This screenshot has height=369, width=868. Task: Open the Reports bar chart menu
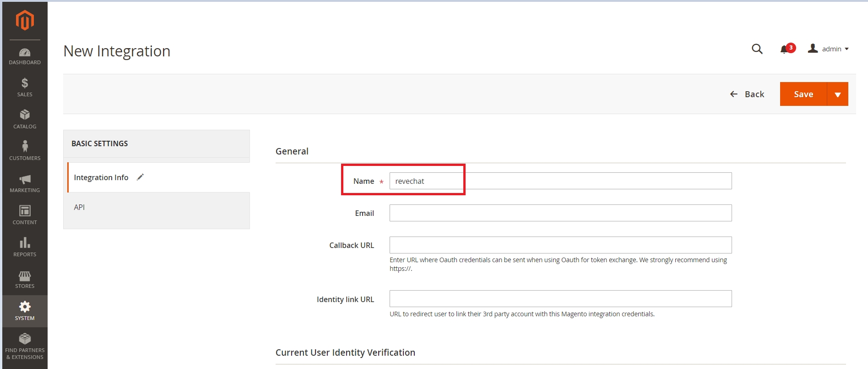tap(25, 247)
